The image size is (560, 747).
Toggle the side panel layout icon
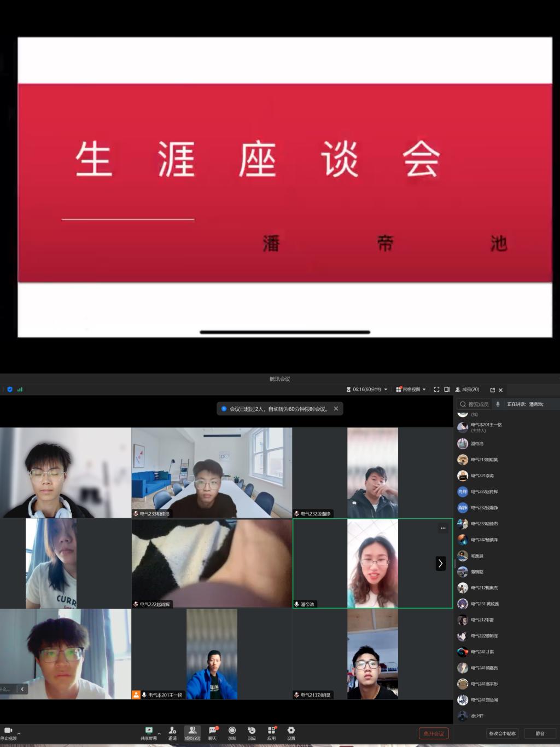[447, 390]
